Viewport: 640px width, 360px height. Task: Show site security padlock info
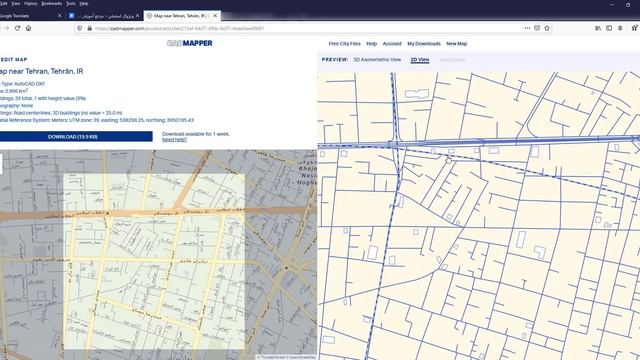[89, 28]
